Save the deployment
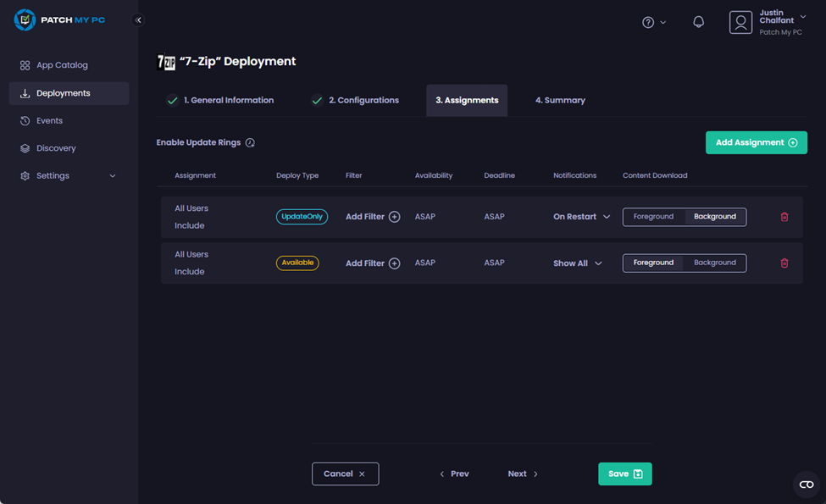The height and width of the screenshot is (504, 826). 624,474
